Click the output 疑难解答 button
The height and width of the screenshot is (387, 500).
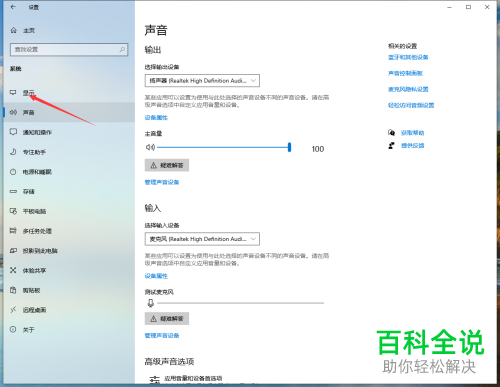click(167, 165)
